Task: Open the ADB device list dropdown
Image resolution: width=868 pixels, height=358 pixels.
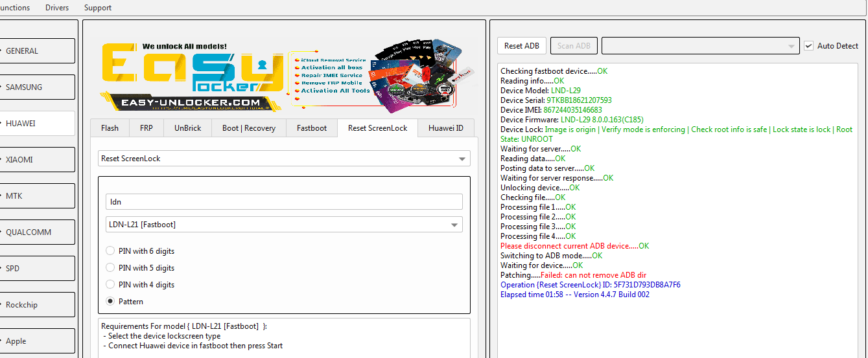Action: [x=700, y=46]
